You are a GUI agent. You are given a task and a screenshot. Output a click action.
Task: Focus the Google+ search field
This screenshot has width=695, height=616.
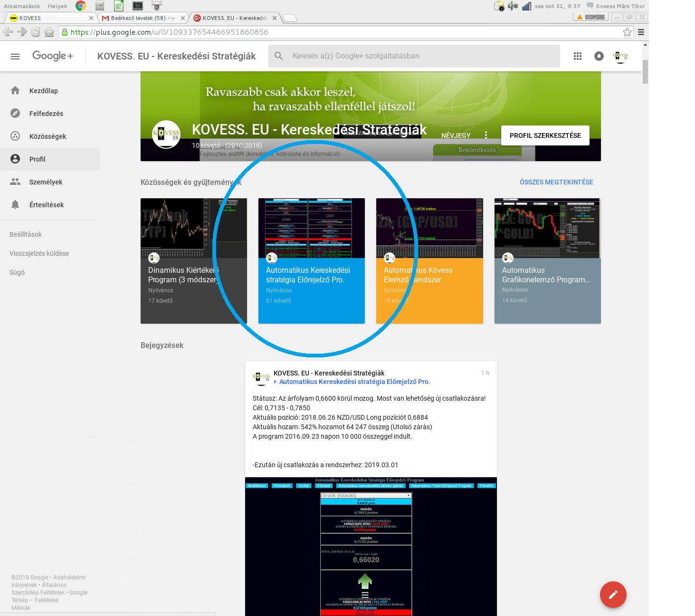tap(414, 56)
